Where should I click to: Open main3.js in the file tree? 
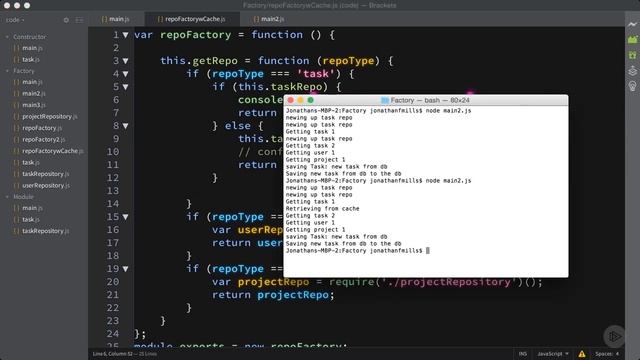34,105
